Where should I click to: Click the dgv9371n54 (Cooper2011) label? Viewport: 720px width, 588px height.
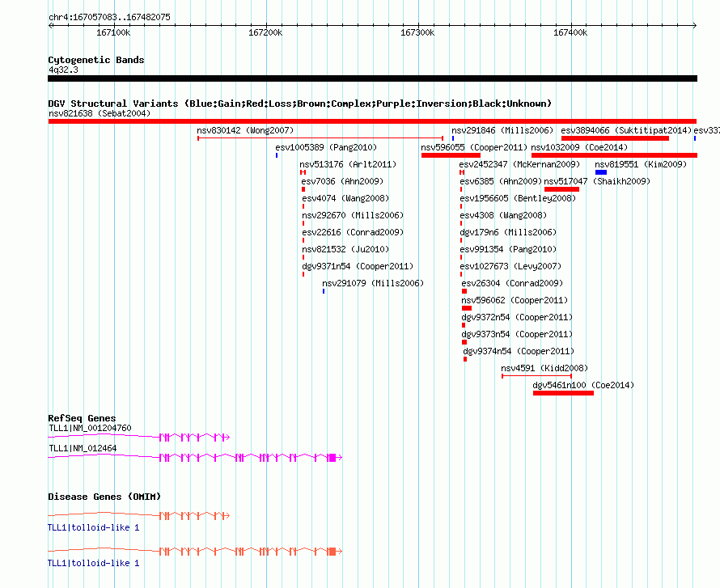tap(358, 266)
